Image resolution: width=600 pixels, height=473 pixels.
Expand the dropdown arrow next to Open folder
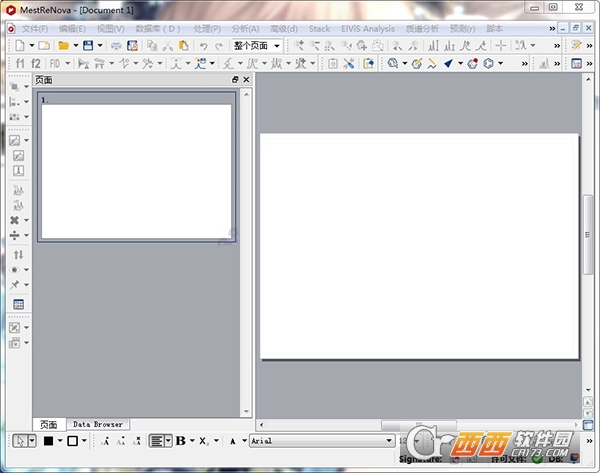coord(76,46)
